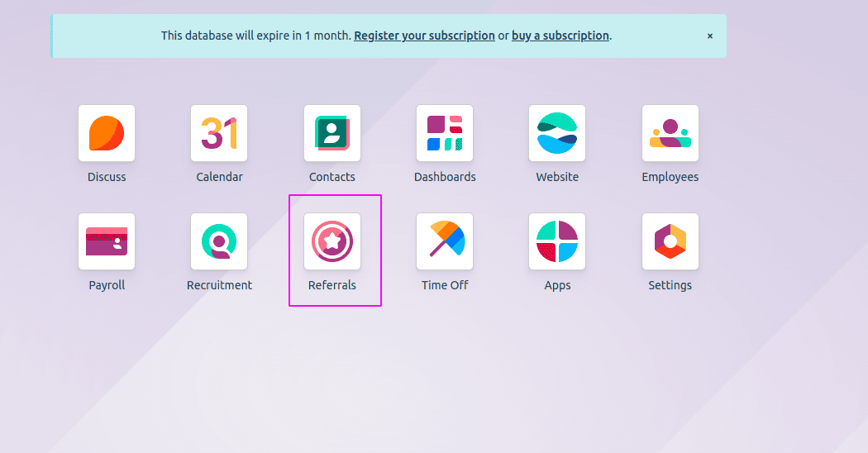Open the Time Off app

pos(445,241)
